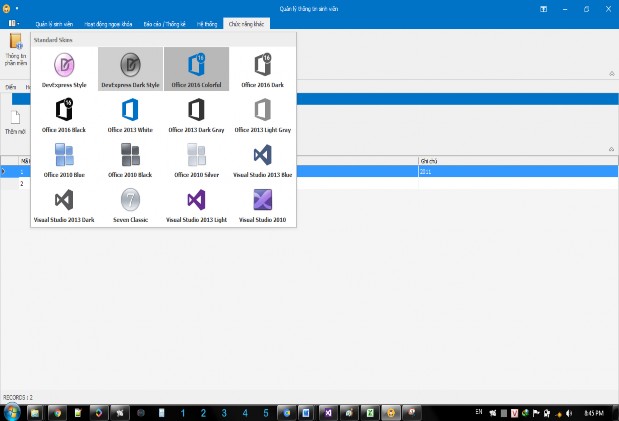The image size is (619, 421).
Task: Choose the Visual Studio 2013 Blue skin
Action: 262,158
